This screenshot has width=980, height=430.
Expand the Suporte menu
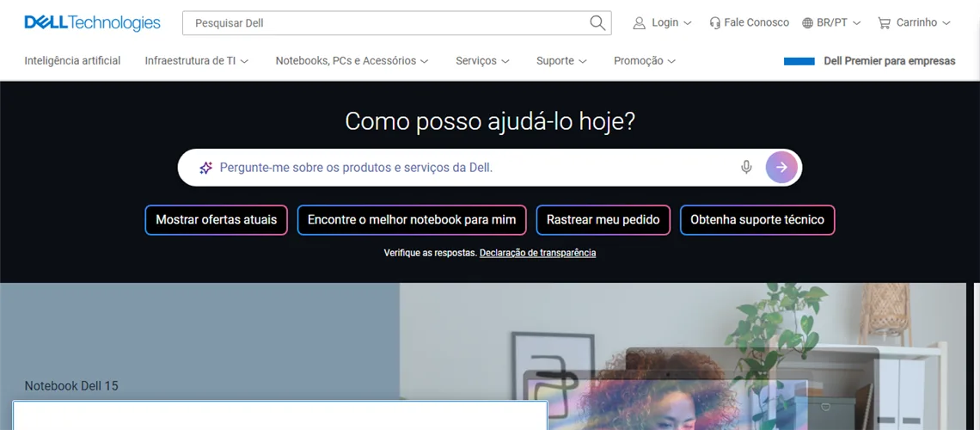point(561,60)
